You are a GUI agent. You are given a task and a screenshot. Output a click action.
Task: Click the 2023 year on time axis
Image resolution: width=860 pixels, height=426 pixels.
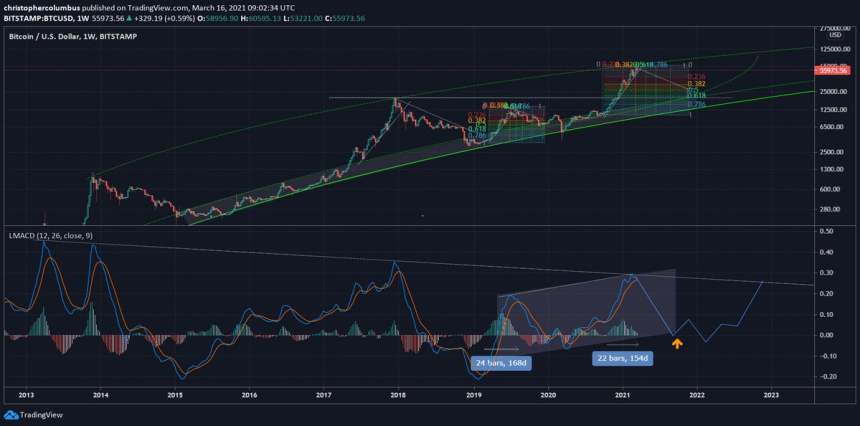[772, 394]
